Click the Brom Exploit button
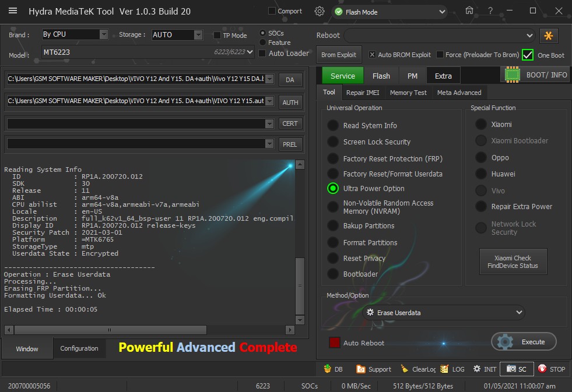 point(339,55)
